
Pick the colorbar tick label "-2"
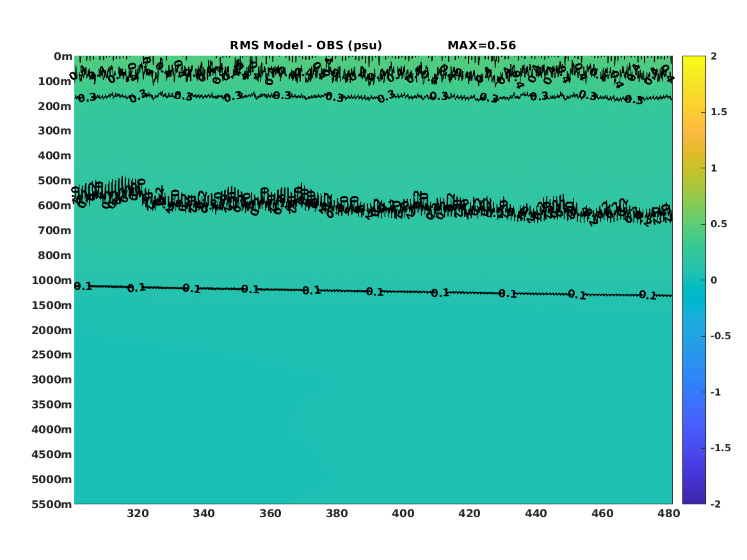pyautogui.click(x=716, y=504)
